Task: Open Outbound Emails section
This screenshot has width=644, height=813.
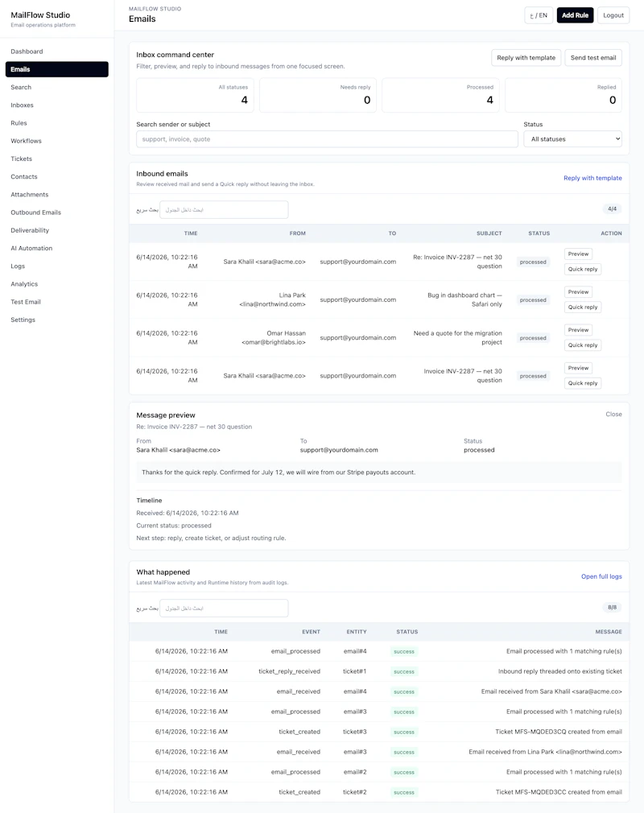Action: 35,212
